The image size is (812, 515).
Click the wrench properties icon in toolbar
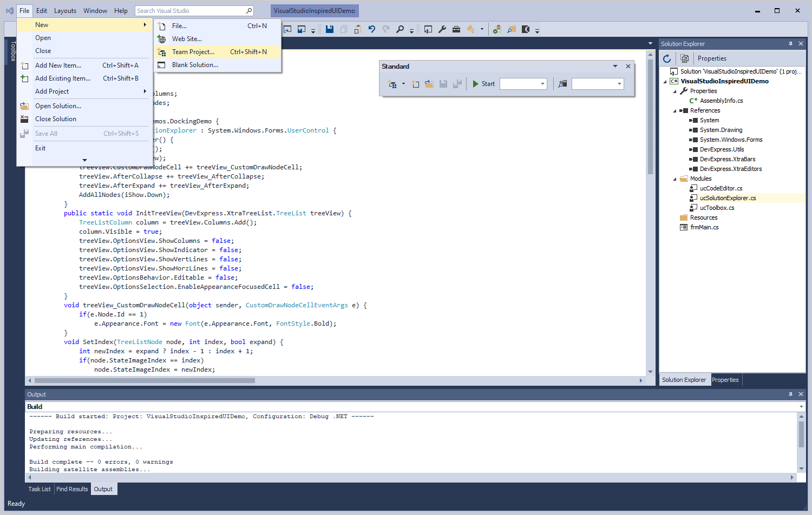point(442,29)
